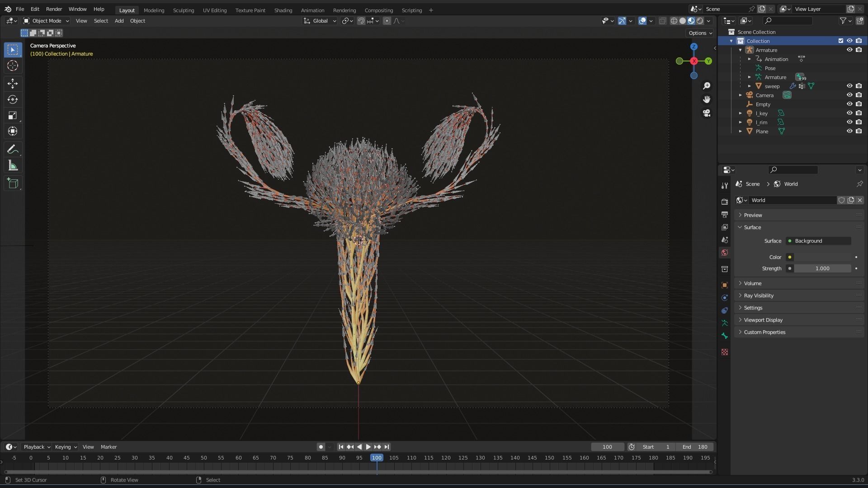Hide the l_key light in viewport

click(849, 113)
